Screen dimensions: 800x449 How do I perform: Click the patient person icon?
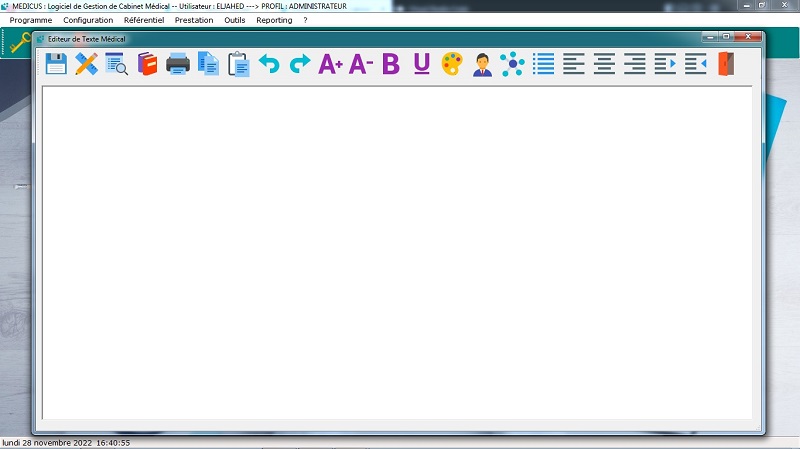tap(482, 64)
